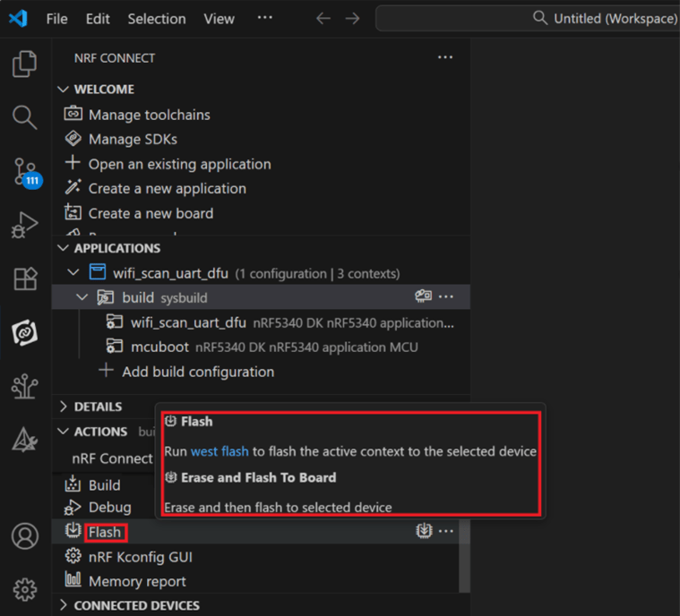Click the nRF Connect label under ACTIONS

(112, 458)
